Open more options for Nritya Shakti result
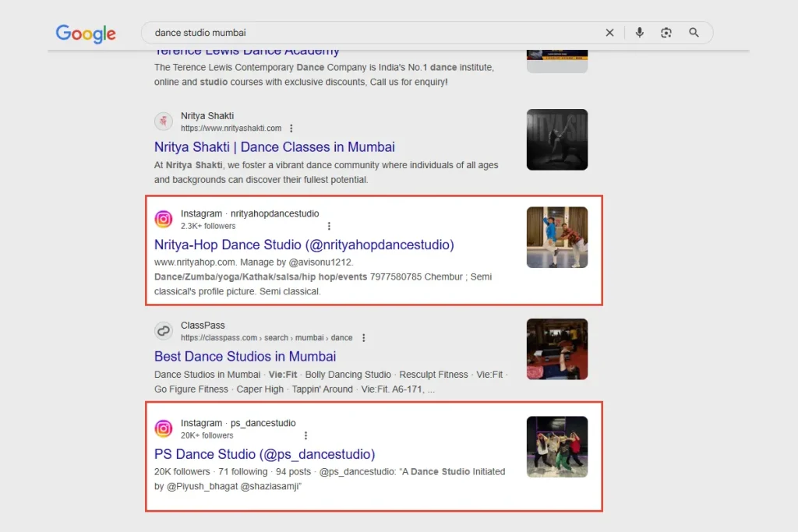This screenshot has height=532, width=798. pyautogui.click(x=291, y=129)
